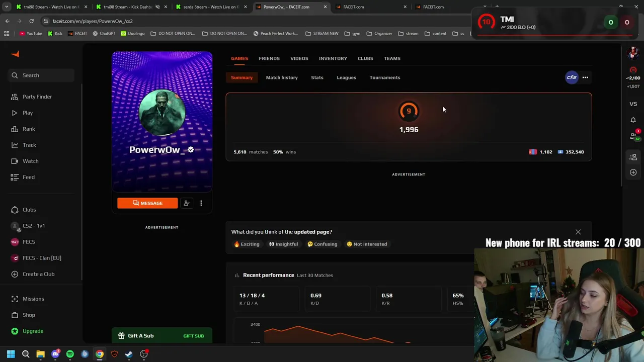Click the CS2 game selector icon

[572, 77]
